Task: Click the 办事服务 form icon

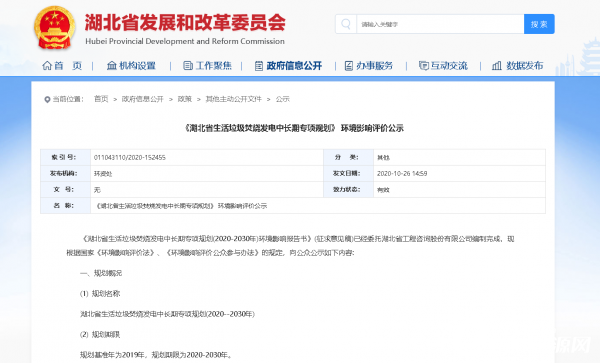Action: pyautogui.click(x=349, y=66)
